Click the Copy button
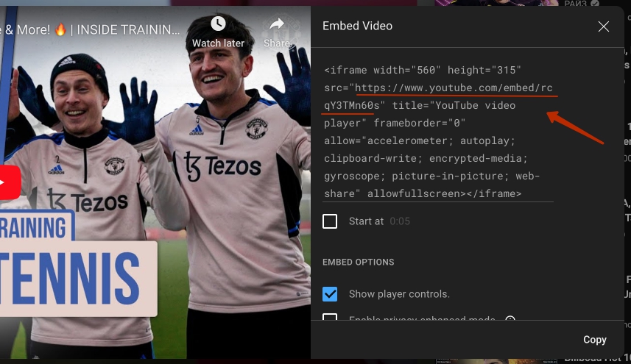 (594, 340)
